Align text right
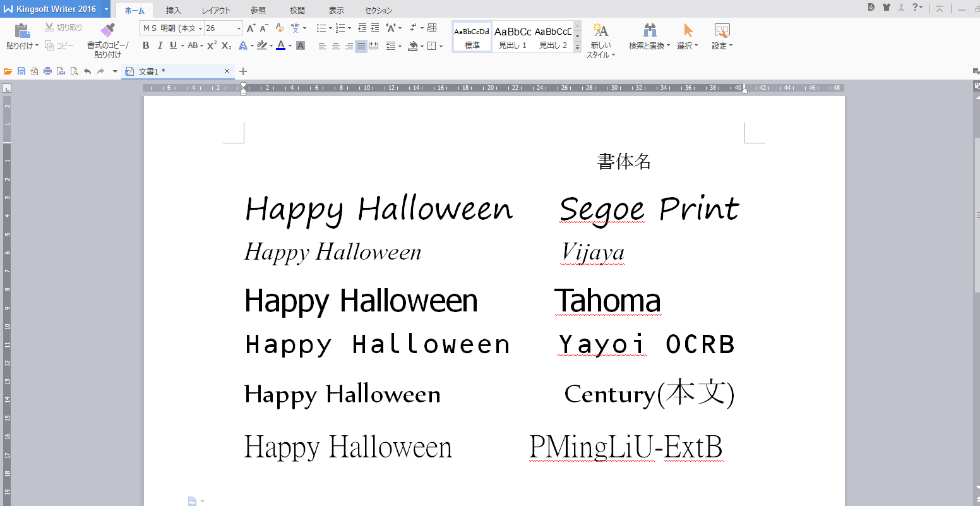The image size is (980, 506). coord(349,45)
